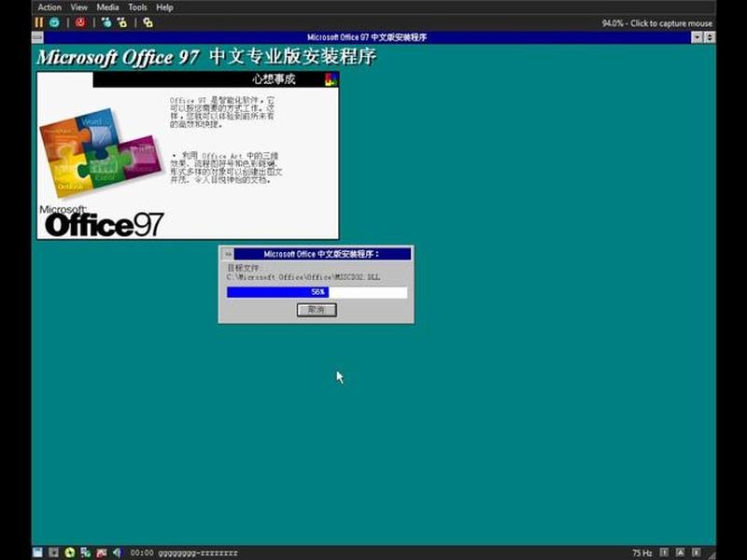Click the 心想事成 heading in the black banner
Viewport: 747px width, 560px height.
274,79
